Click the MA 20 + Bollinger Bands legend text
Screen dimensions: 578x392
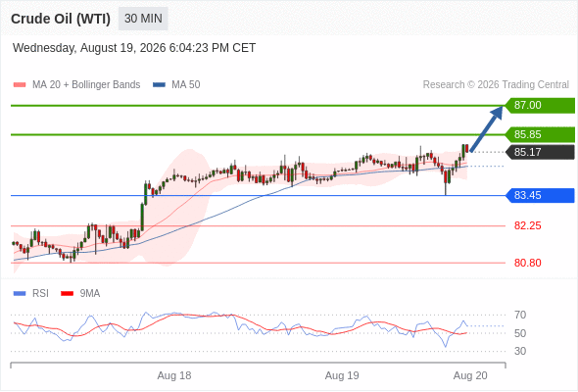pyautogui.click(x=86, y=85)
